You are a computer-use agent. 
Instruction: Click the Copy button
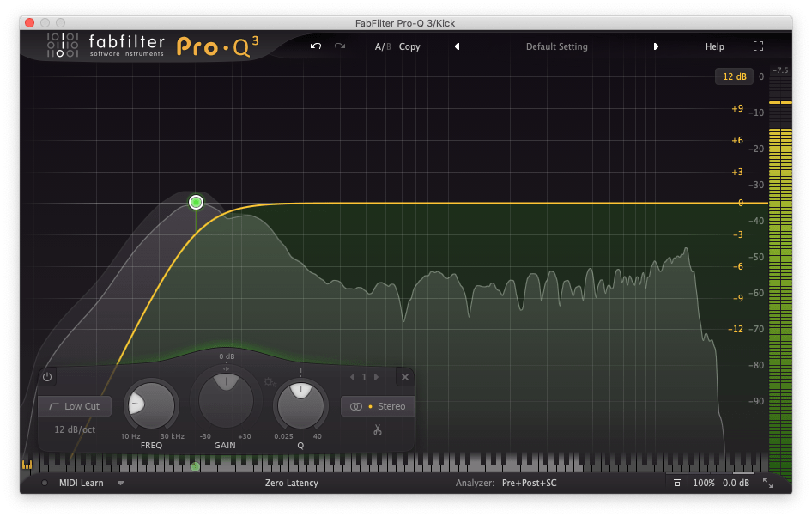[x=409, y=46]
